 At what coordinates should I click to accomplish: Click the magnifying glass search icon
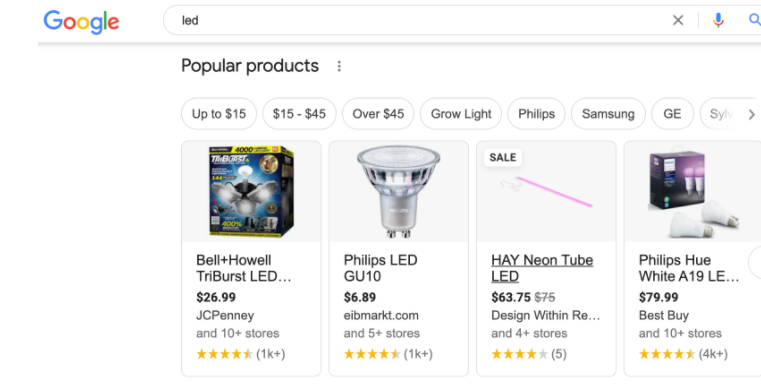coord(755,20)
